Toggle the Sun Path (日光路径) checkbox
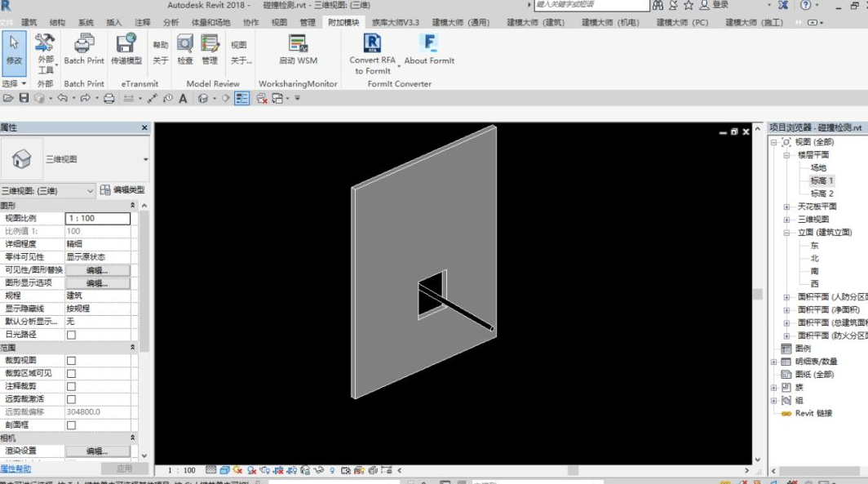Image resolution: width=868 pixels, height=484 pixels. [72, 335]
